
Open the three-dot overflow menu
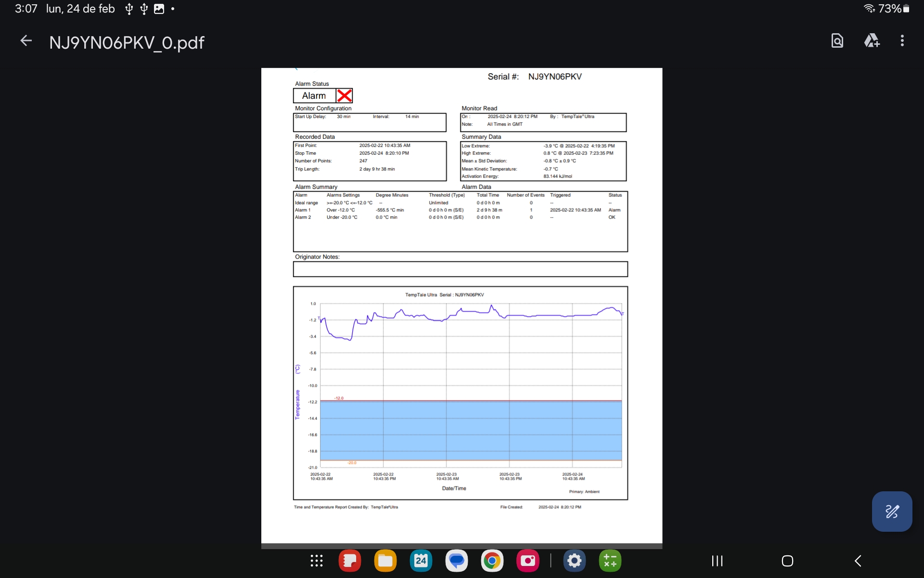click(x=902, y=41)
